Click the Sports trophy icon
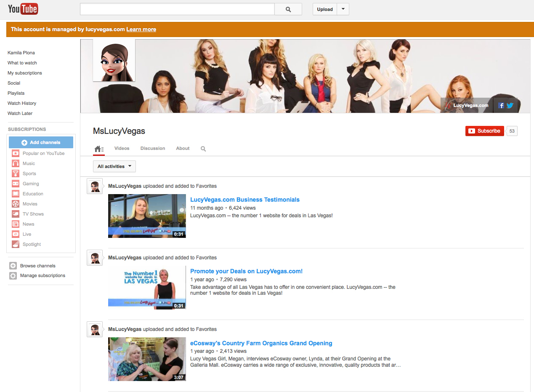This screenshot has width=534, height=392. (x=16, y=173)
